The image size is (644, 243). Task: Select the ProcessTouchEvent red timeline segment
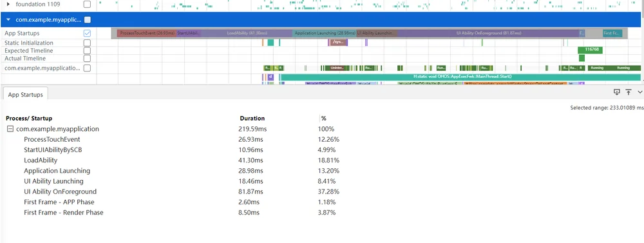[147, 33]
